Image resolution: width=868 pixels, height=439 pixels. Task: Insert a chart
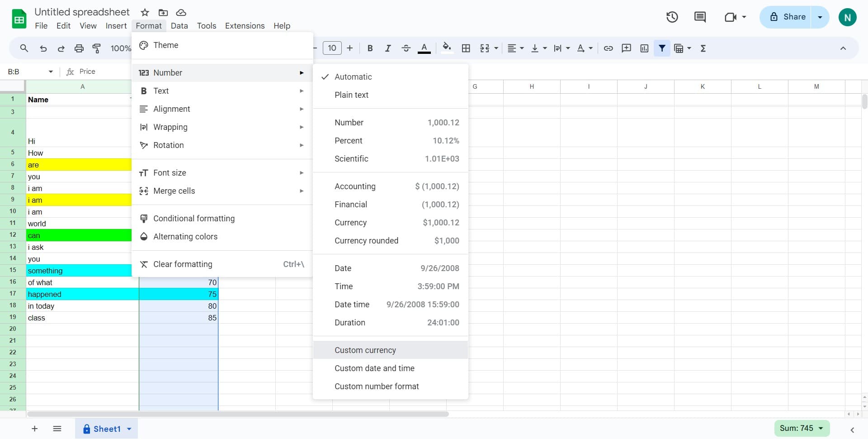[x=644, y=48]
